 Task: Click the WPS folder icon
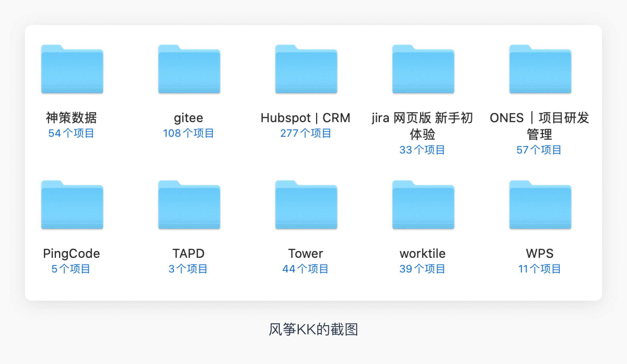540,205
